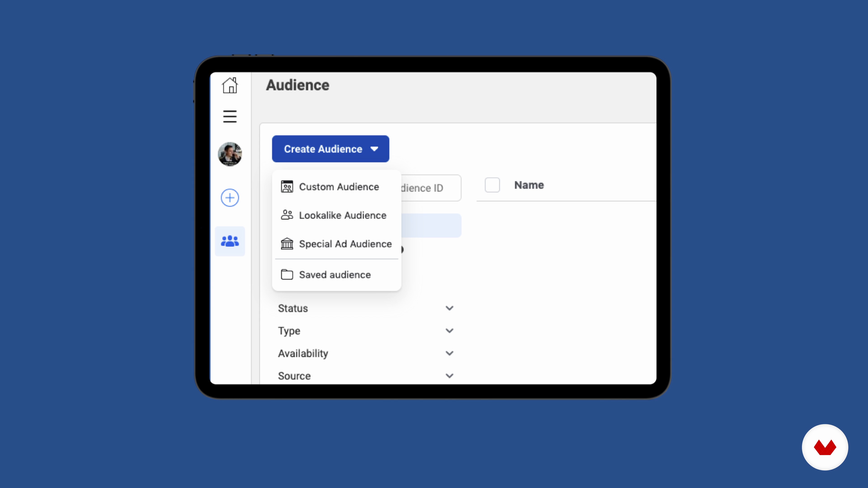The width and height of the screenshot is (868, 488).
Task: Open the hamburger menu icon
Action: [230, 117]
